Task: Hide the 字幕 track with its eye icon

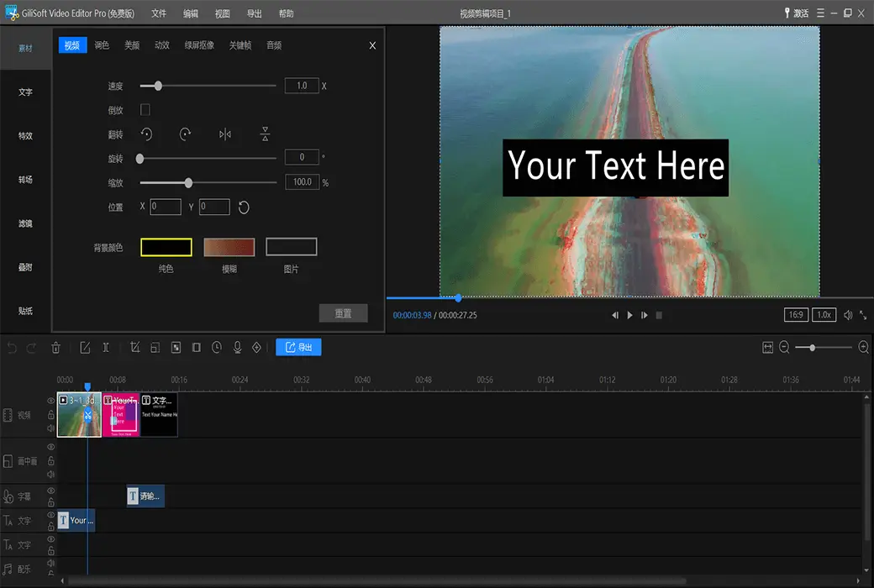Action: tap(50, 491)
